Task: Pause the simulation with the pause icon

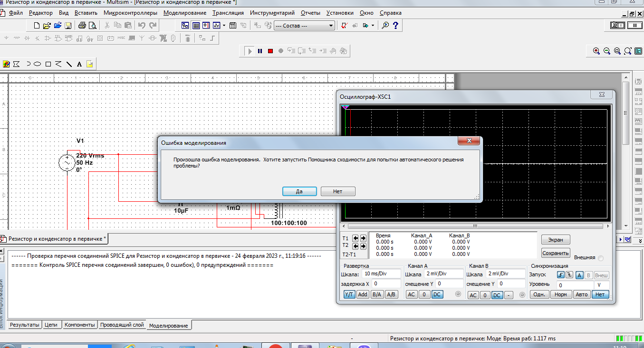Action: click(260, 51)
